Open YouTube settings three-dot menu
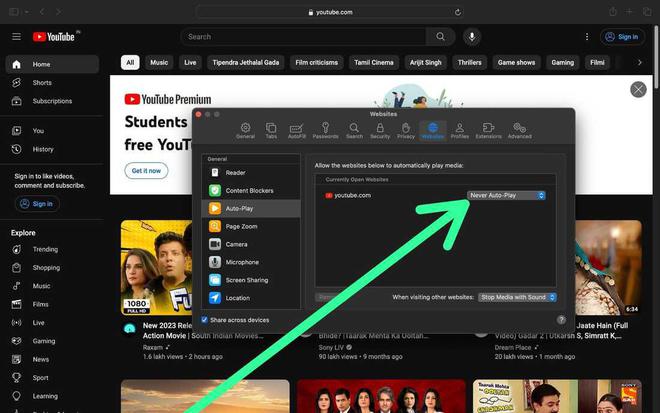This screenshot has height=413, width=660. pos(587,37)
